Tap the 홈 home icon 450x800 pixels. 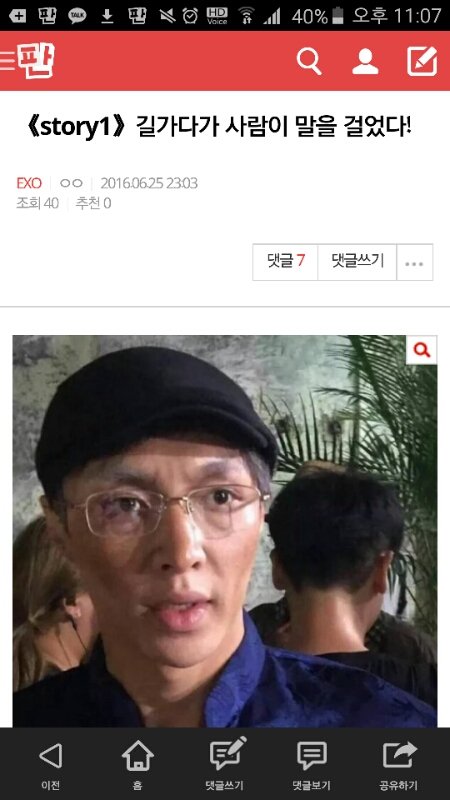coord(138,764)
